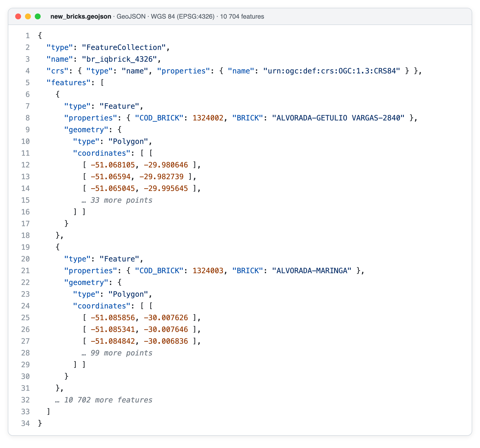Click the "10 704 features" header text
The image size is (480, 448).
[242, 16]
